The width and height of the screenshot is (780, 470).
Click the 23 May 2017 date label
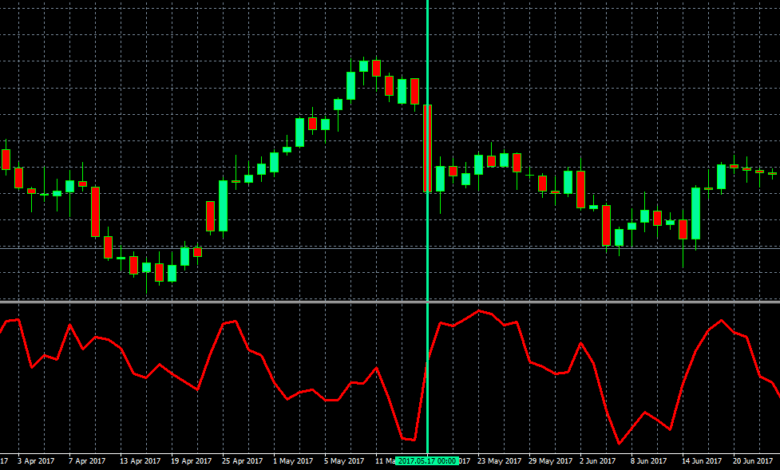pos(499,461)
